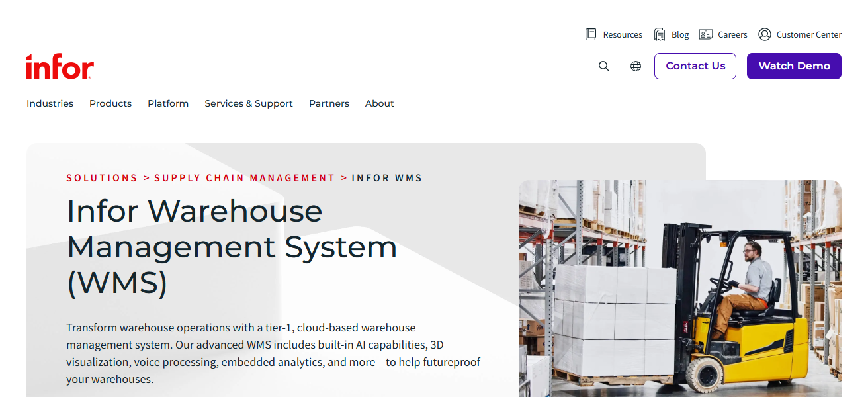Open the search magnifier icon
Viewport: 868px width, 397px height.
pos(604,66)
